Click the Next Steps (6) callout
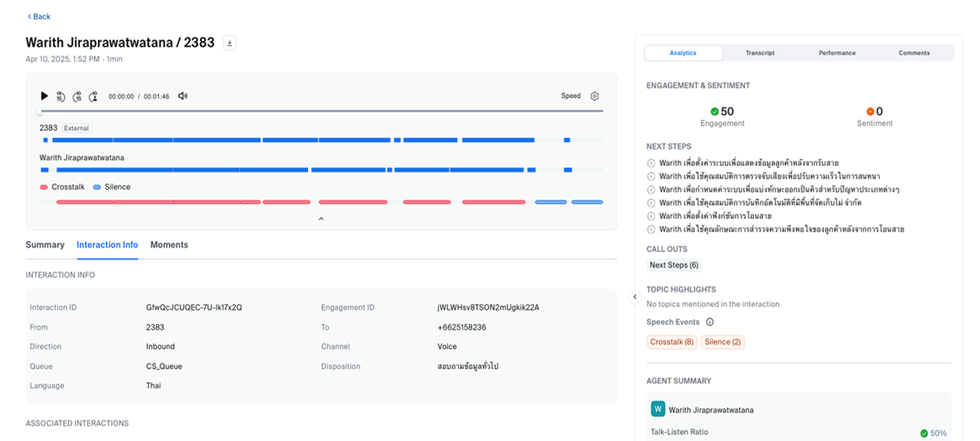 tap(674, 265)
